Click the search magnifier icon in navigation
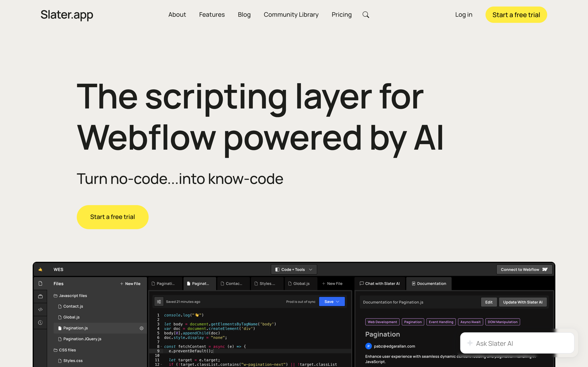588x367 pixels. tap(366, 15)
